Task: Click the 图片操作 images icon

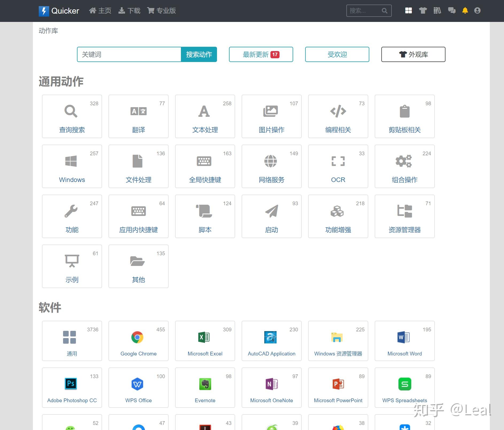Action: click(271, 111)
